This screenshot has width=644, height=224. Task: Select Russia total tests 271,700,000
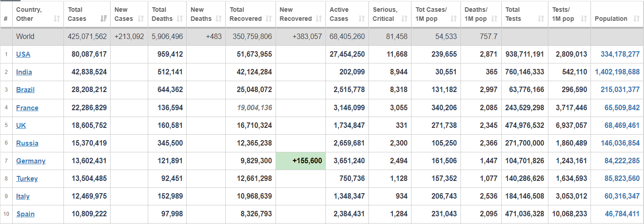click(525, 143)
